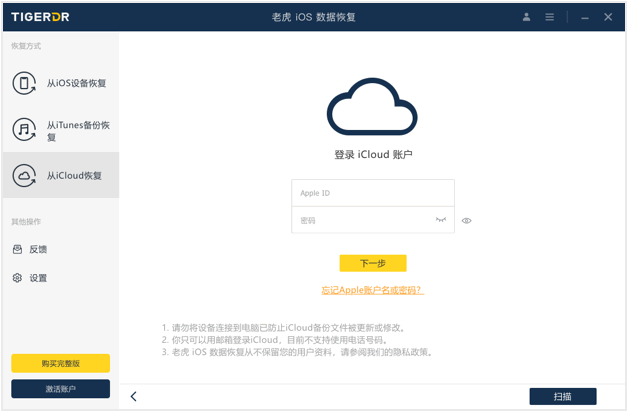Focus the Apple ID input field
The image size is (628, 412).
pos(372,193)
